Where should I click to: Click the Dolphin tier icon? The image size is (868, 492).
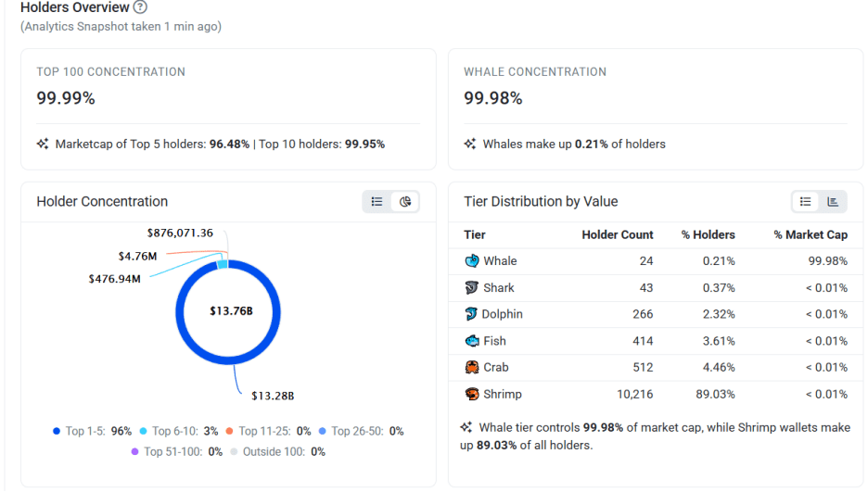pos(472,314)
